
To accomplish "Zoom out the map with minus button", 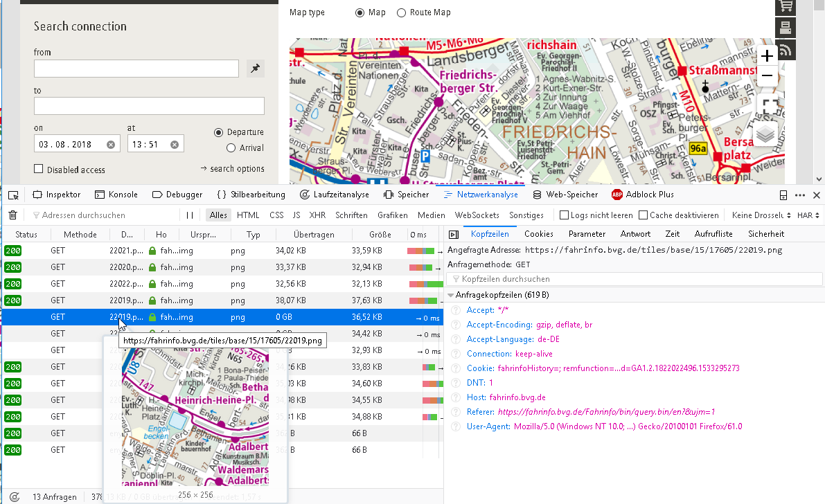I will 767,75.
